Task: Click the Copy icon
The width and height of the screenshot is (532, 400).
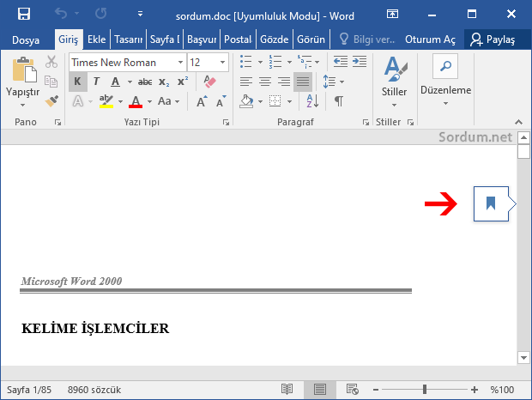Action: point(51,82)
